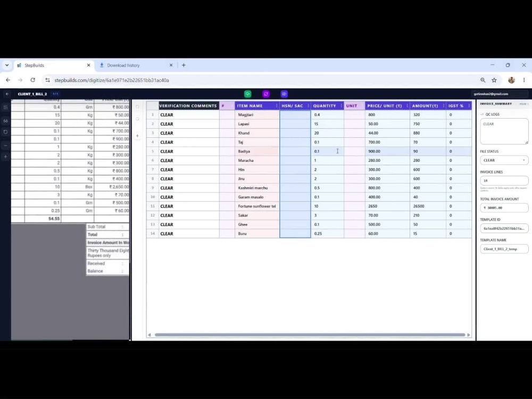The height and width of the screenshot is (399, 532).
Task: Click the address bar URL
Action: click(x=112, y=80)
